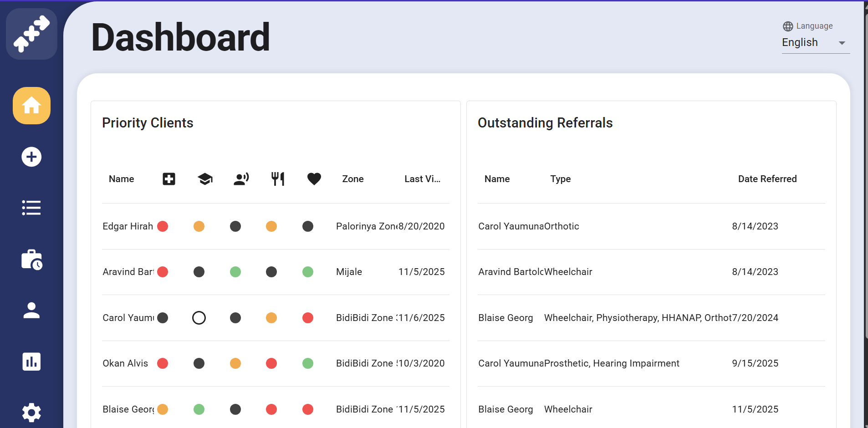The image size is (868, 428).
Task: Open the add new client plus icon
Action: [31, 157]
